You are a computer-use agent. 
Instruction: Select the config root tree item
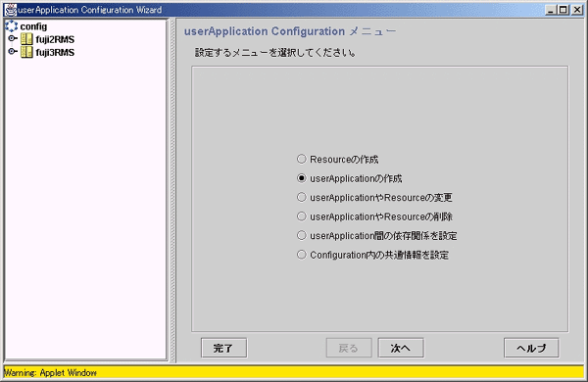point(33,26)
